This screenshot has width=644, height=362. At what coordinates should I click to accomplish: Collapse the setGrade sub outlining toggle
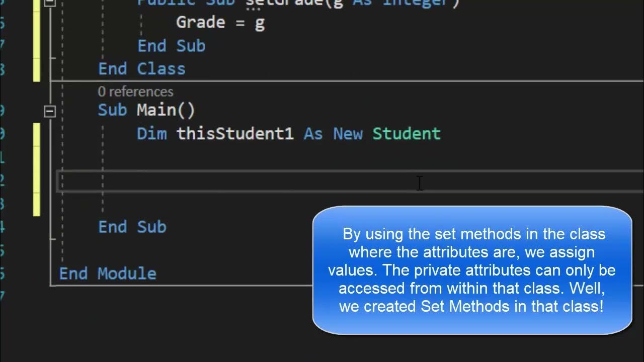coord(50,2)
